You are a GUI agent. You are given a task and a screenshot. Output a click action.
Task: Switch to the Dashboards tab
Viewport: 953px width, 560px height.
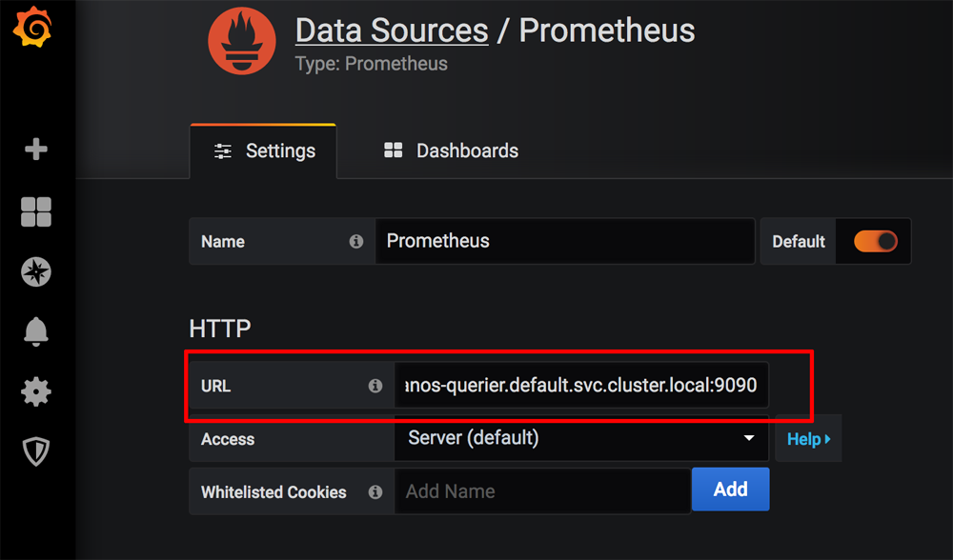point(451,151)
